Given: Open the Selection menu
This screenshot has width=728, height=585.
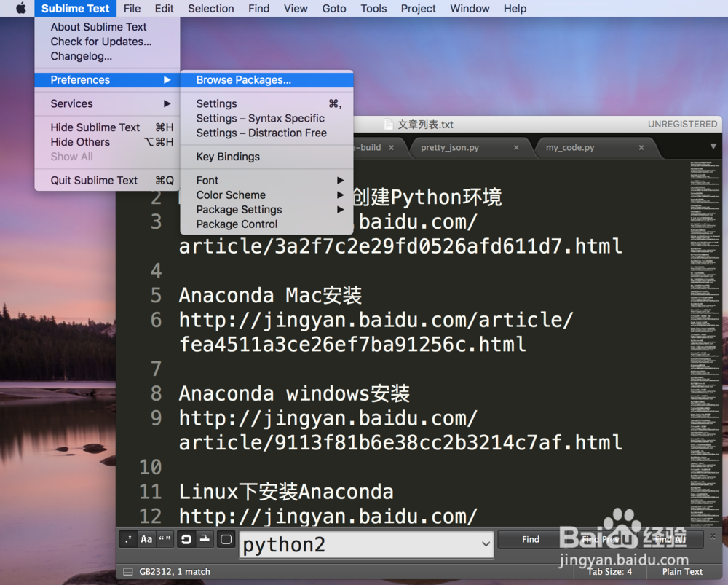Looking at the screenshot, I should 211,8.
